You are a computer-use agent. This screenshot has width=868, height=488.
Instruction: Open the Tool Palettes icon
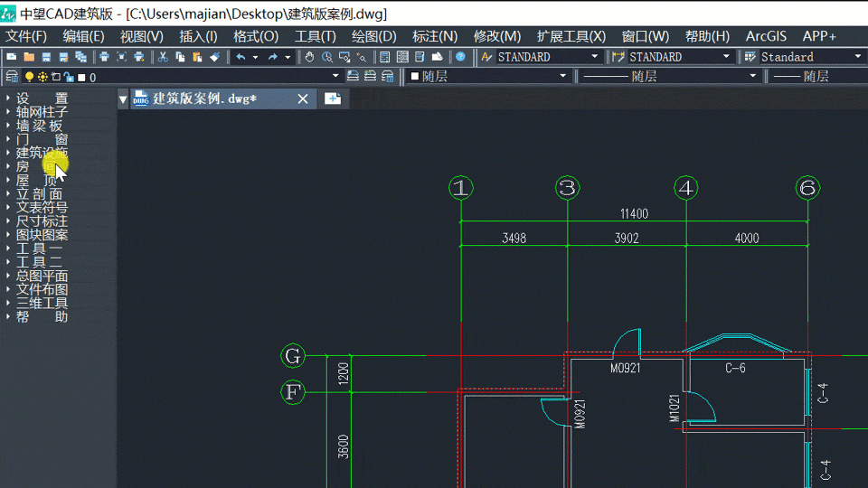tap(420, 57)
